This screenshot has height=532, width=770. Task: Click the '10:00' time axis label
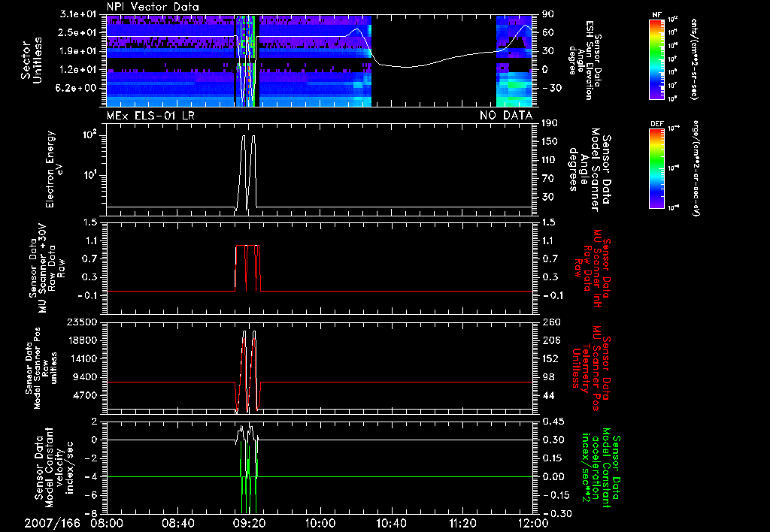320,523
